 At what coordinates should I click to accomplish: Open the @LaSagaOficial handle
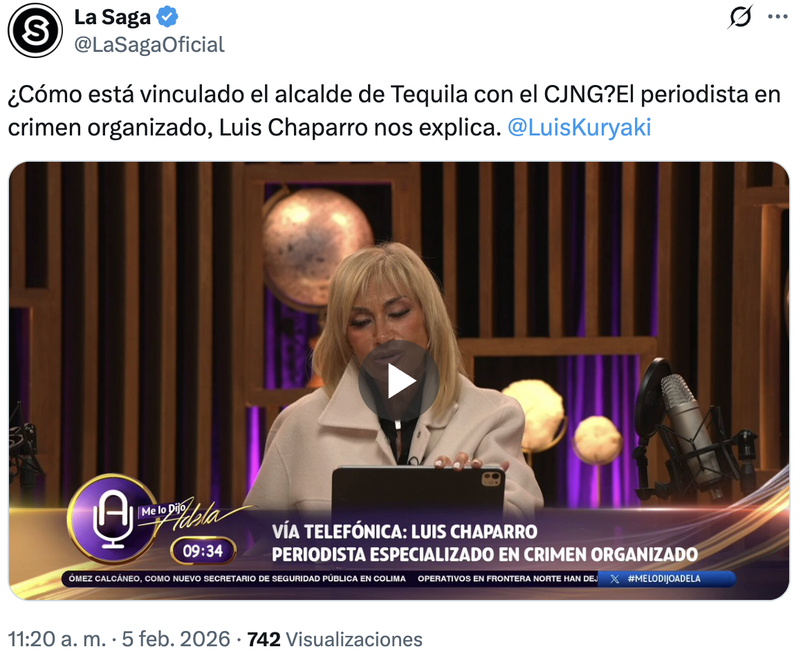tap(149, 44)
